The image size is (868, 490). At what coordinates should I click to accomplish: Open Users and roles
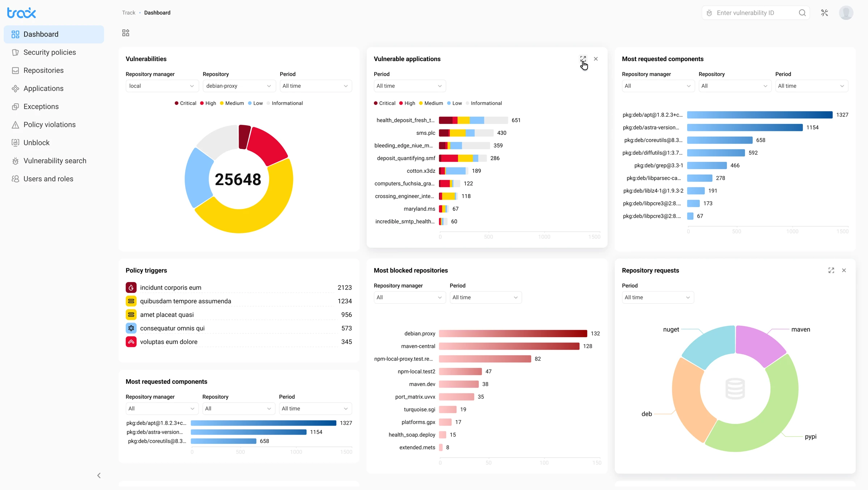pyautogui.click(x=54, y=179)
